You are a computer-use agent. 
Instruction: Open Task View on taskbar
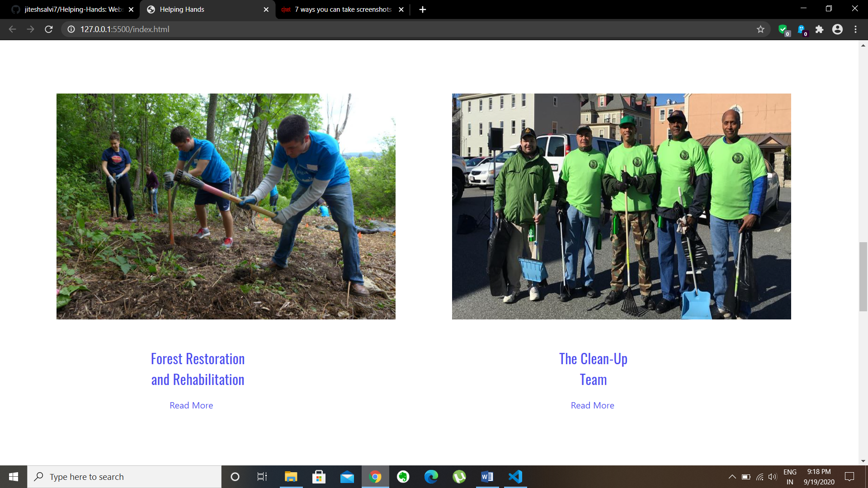[262, 477]
